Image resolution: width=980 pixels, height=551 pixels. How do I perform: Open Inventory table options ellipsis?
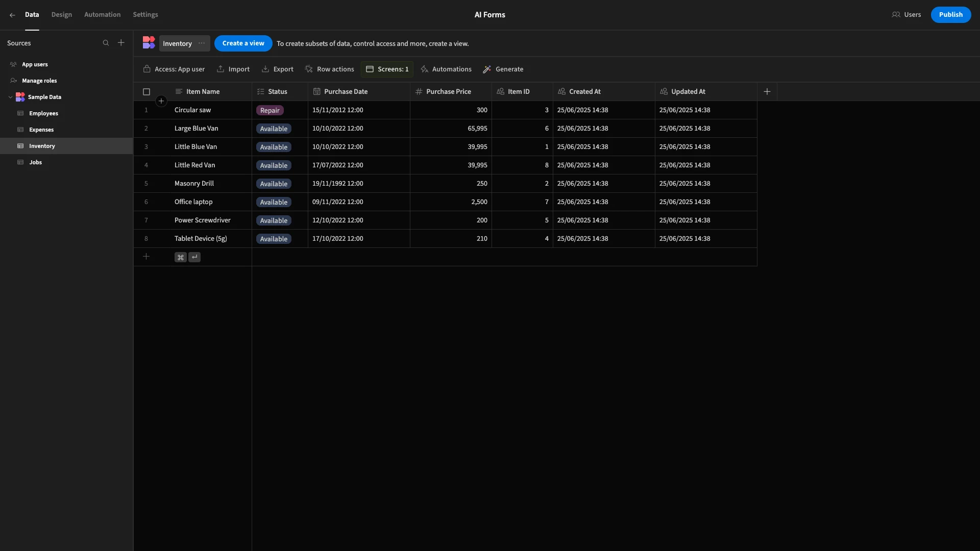point(202,43)
